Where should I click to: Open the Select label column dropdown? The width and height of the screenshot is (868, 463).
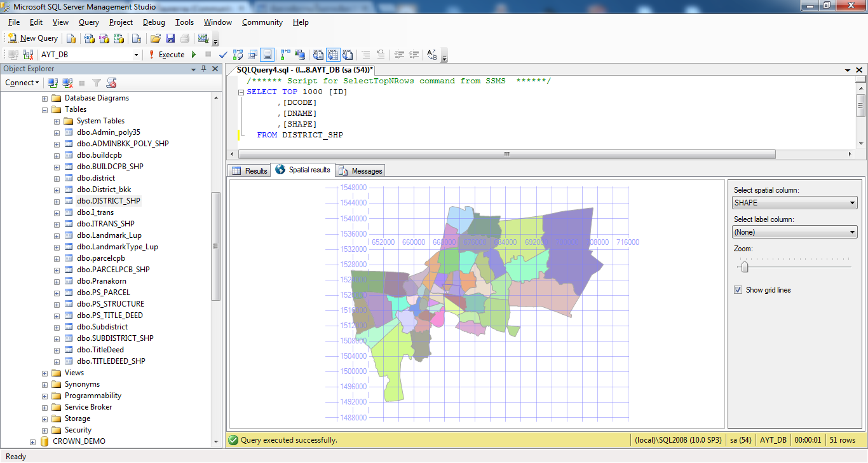click(795, 232)
